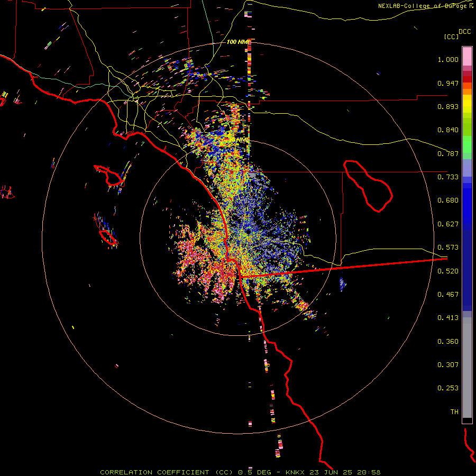Click the DCC product label above legend
Viewport: 476px width, 476px height.
pyautogui.click(x=464, y=31)
